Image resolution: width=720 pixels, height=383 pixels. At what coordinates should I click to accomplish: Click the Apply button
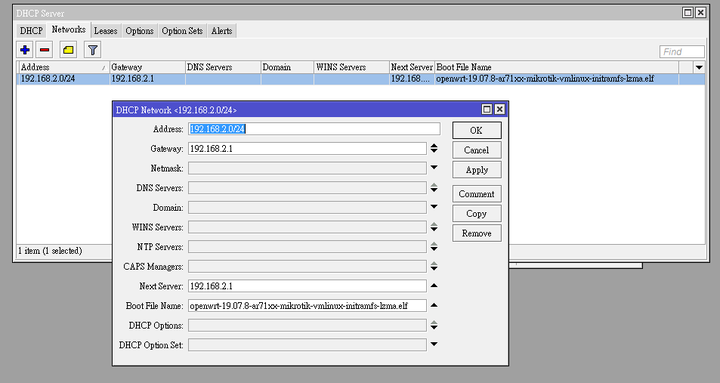click(477, 170)
